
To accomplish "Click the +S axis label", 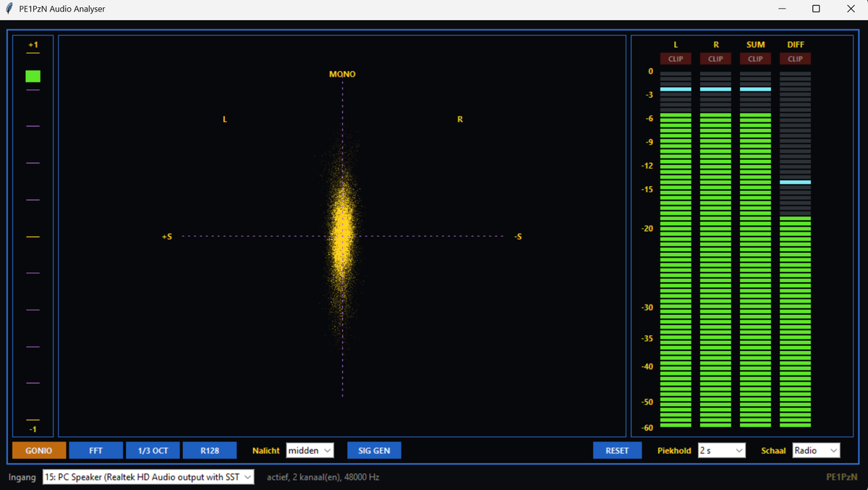I will coord(167,237).
